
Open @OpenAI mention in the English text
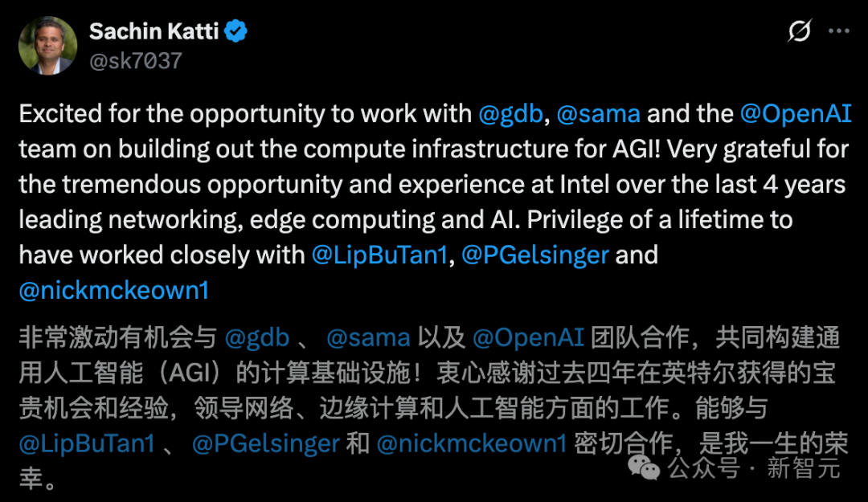coord(796,113)
